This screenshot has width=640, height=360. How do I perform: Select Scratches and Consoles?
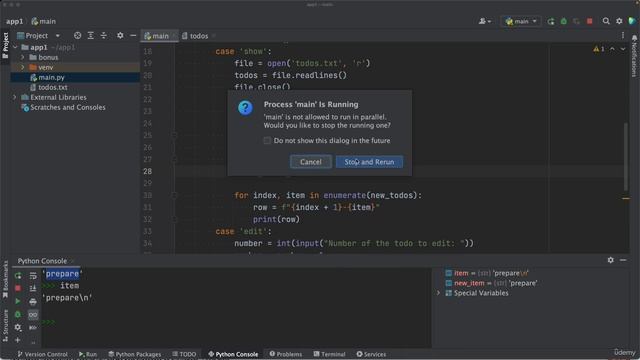coord(63,107)
